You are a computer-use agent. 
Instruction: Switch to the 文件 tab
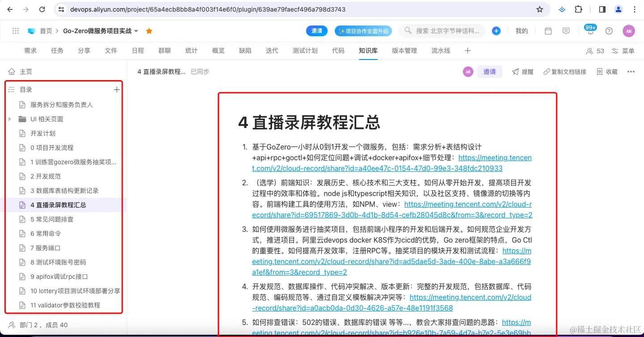pos(111,51)
